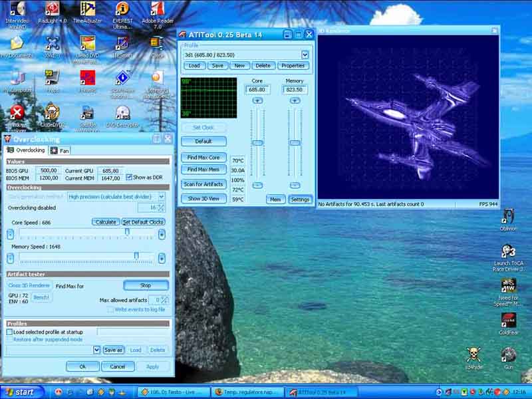This screenshot has height=399, width=532.
Task: Check the Write events to log file option
Action: [110, 309]
